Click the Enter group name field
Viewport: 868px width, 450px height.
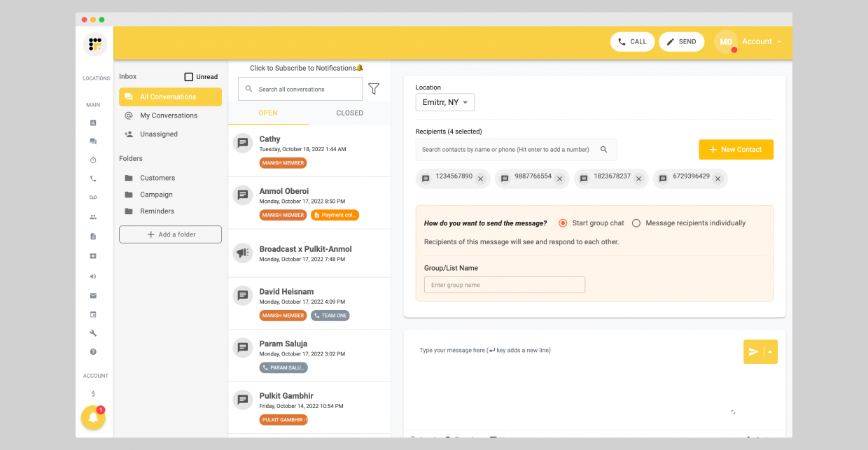504,285
